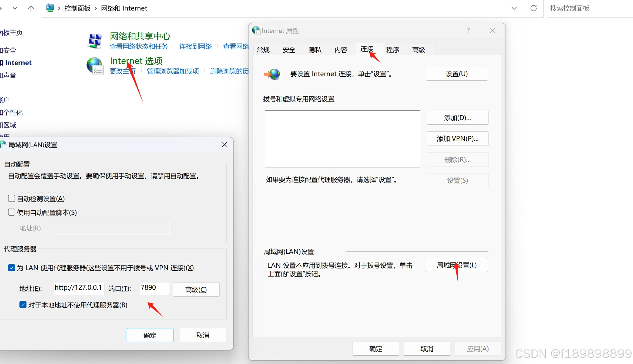633x364 pixels.
Task: Open the address bar dropdown chevron
Action: pos(514,8)
